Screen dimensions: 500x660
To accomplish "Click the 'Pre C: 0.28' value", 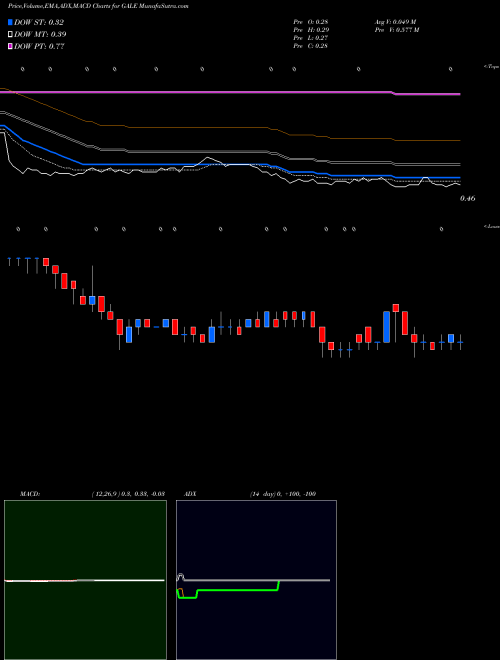I will 311,46.
